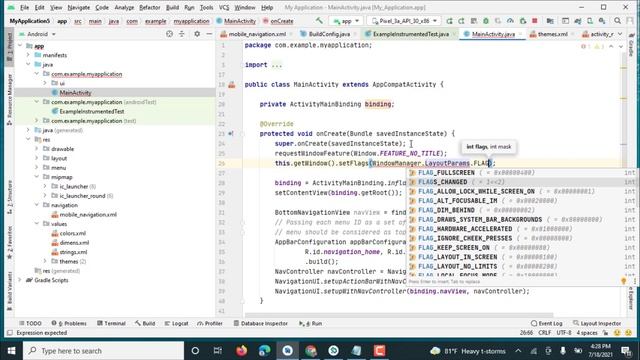The image size is (640, 360).
Task: Click the Select Opened File target icon
Action: pos(169,34)
